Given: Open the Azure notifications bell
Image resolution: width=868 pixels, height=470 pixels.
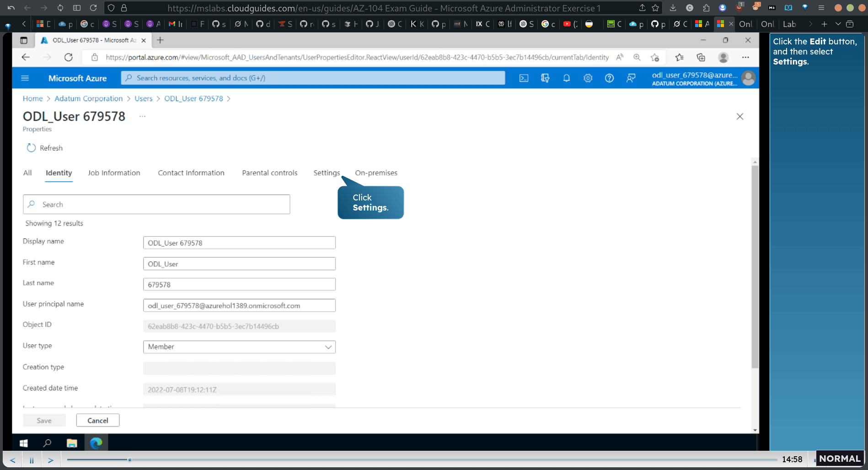Looking at the screenshot, I should (566, 78).
